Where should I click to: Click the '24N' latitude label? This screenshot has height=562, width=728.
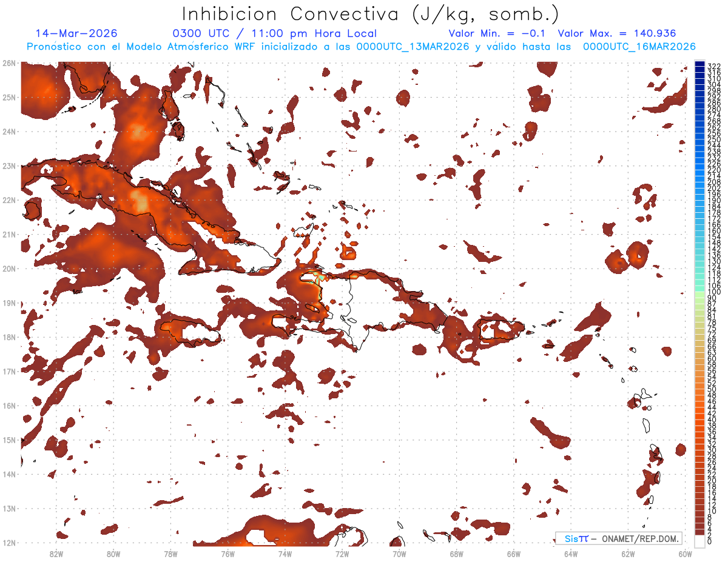pyautogui.click(x=9, y=132)
